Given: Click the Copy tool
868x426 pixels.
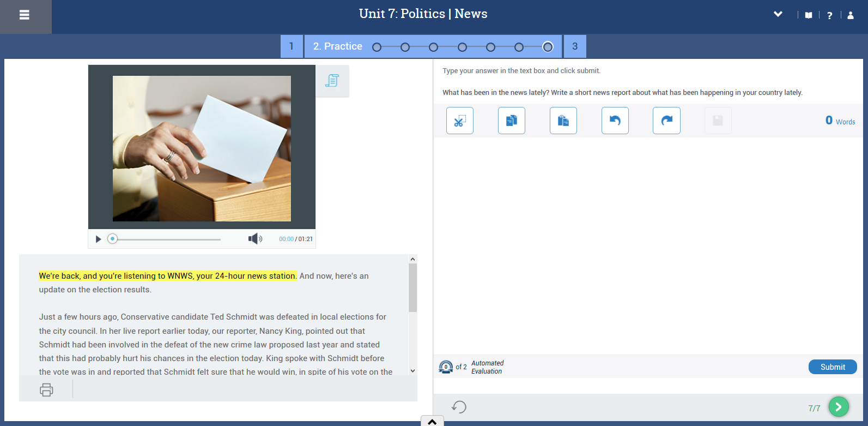Looking at the screenshot, I should coord(512,121).
